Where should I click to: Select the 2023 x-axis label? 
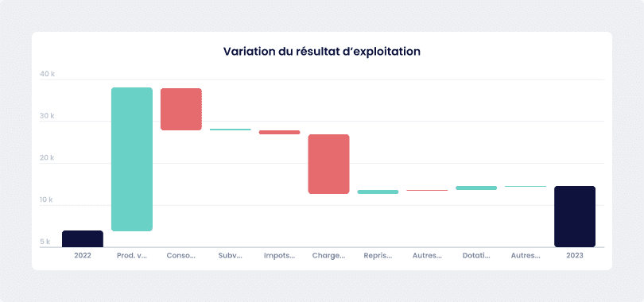(x=575, y=255)
